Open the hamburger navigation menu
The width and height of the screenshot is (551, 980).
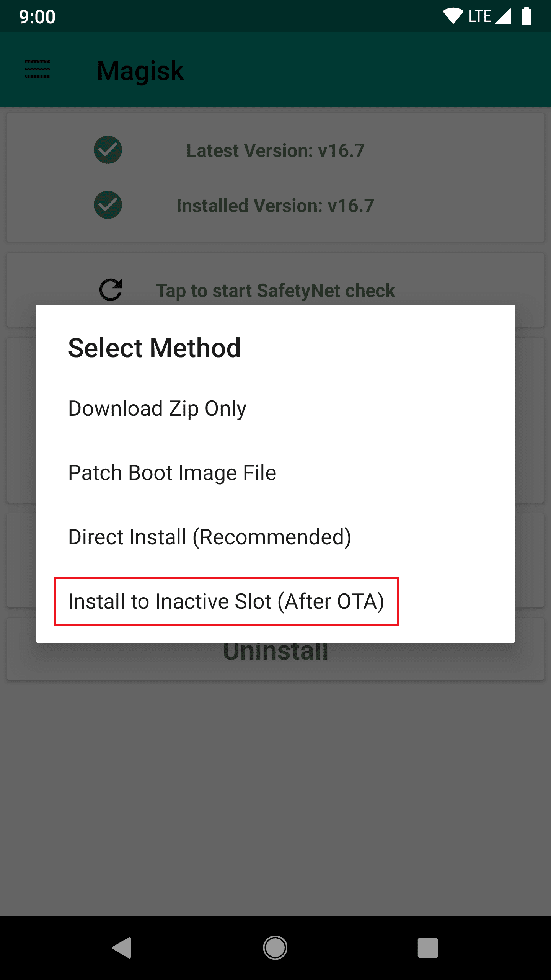pyautogui.click(x=37, y=69)
